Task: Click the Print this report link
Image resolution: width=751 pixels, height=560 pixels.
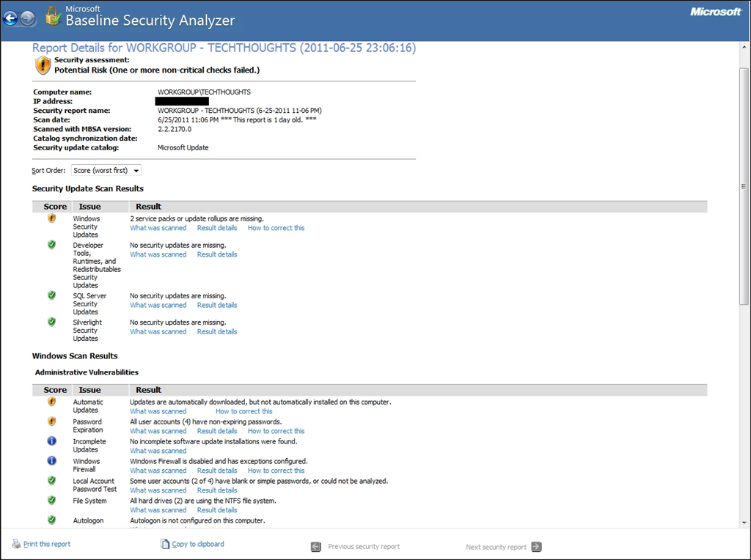Action: pyautogui.click(x=47, y=544)
